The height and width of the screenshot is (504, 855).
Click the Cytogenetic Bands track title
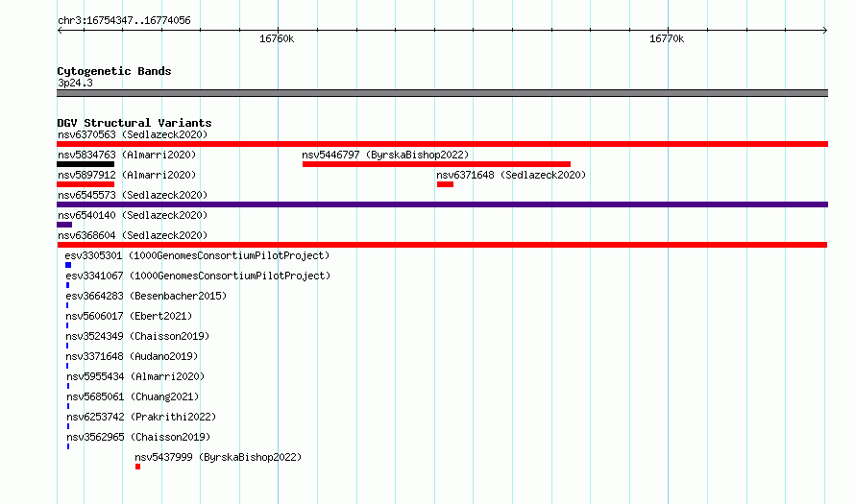114,71
